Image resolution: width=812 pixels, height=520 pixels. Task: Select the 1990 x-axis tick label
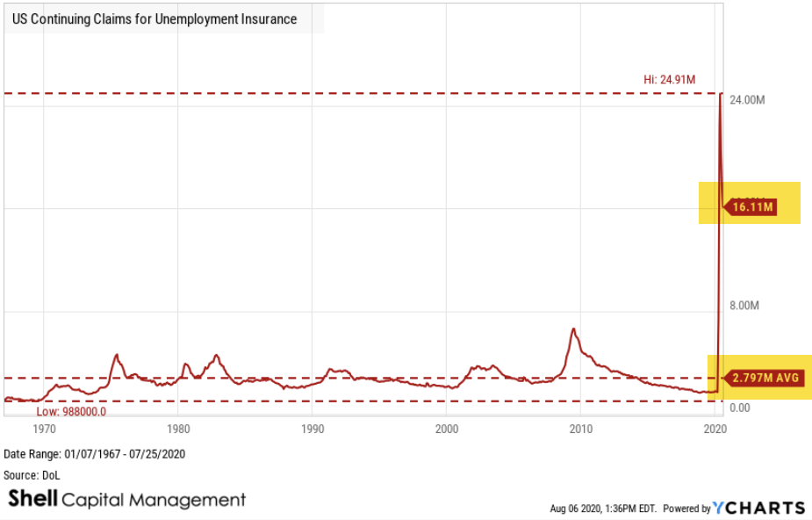tap(313, 429)
